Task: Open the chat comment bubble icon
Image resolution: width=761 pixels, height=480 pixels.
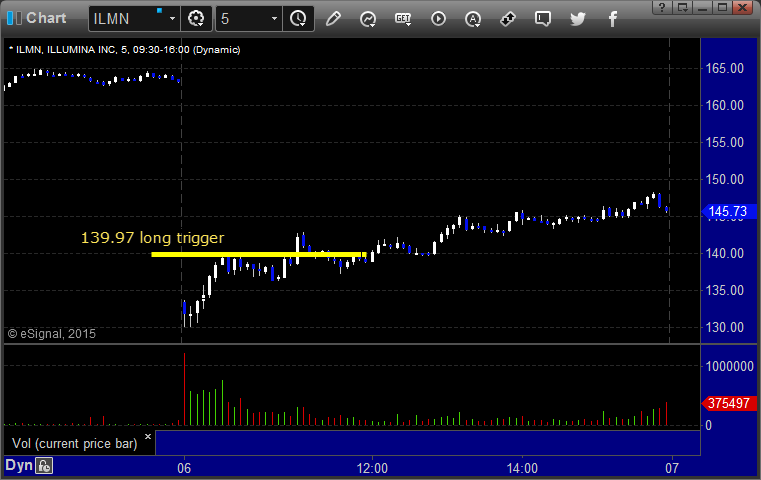Action: 543,19
